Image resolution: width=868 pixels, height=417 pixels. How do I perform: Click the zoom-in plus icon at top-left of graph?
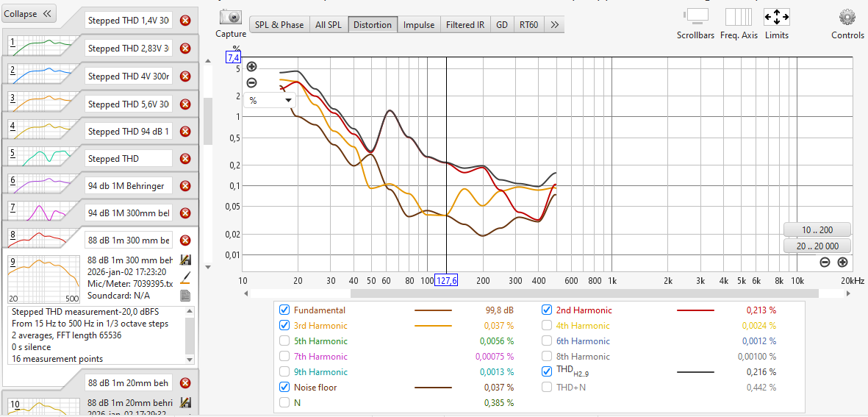252,67
